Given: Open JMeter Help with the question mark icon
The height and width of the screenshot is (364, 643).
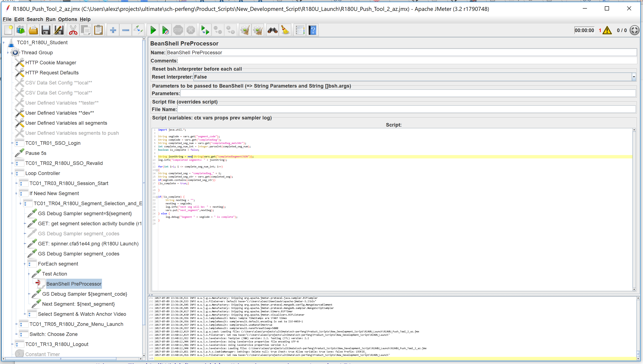Looking at the screenshot, I should 312,30.
